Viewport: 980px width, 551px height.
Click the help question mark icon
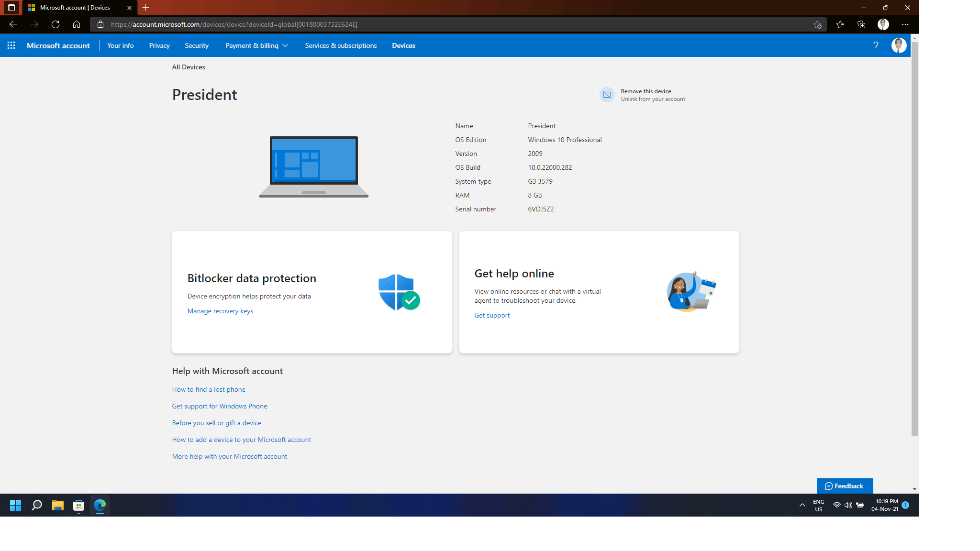(x=876, y=45)
